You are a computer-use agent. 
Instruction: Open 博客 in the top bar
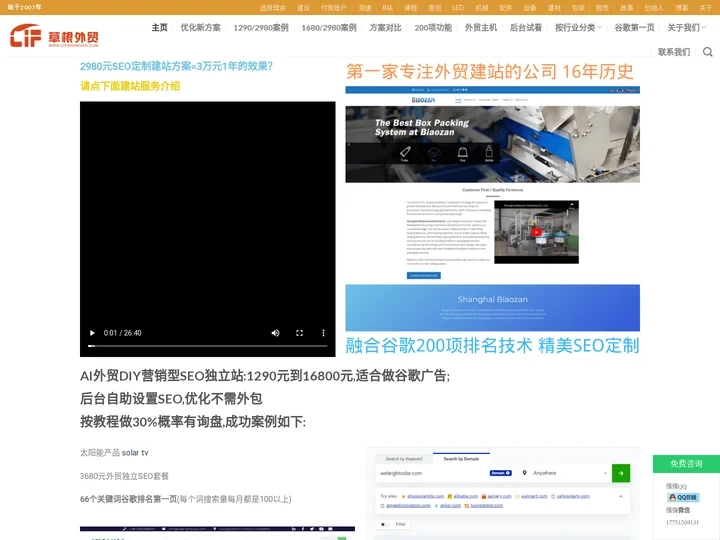[x=681, y=8]
